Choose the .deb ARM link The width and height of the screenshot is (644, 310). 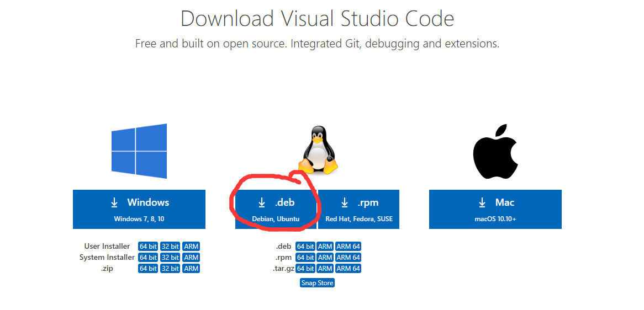(x=325, y=247)
